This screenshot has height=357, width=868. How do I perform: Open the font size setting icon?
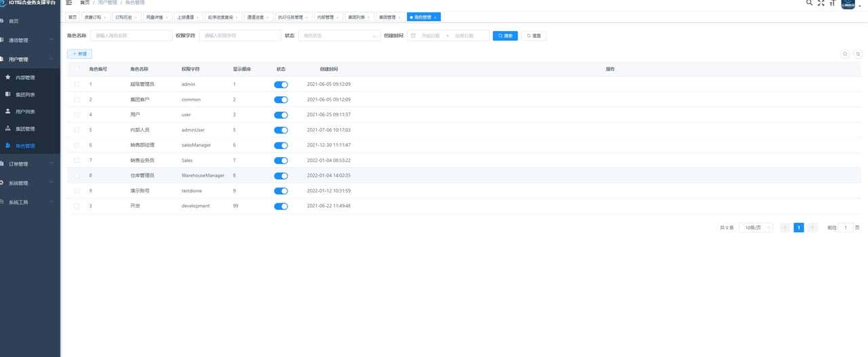832,3
